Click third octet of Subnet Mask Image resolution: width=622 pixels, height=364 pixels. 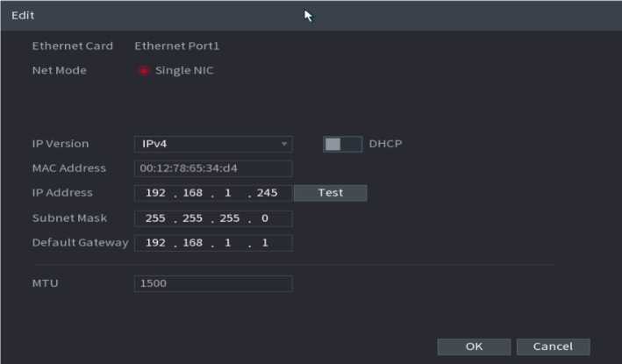[228, 218]
